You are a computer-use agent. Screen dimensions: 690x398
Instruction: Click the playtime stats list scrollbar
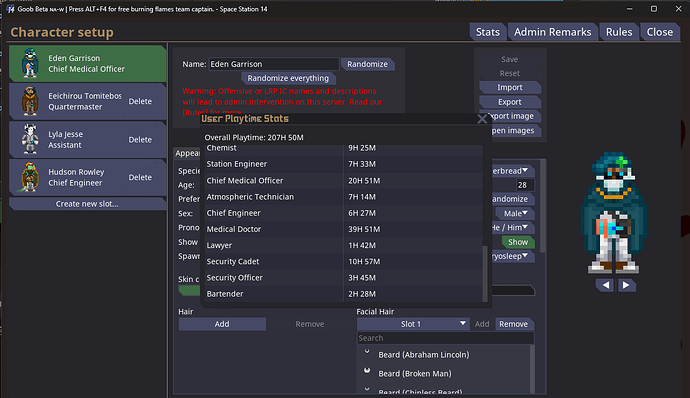tap(485, 274)
